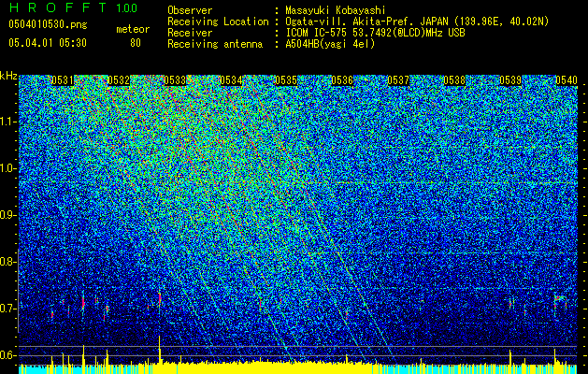The width and height of the screenshot is (588, 374).
Task: Click observer name Masayuki Kobayashi
Action: 336,10
